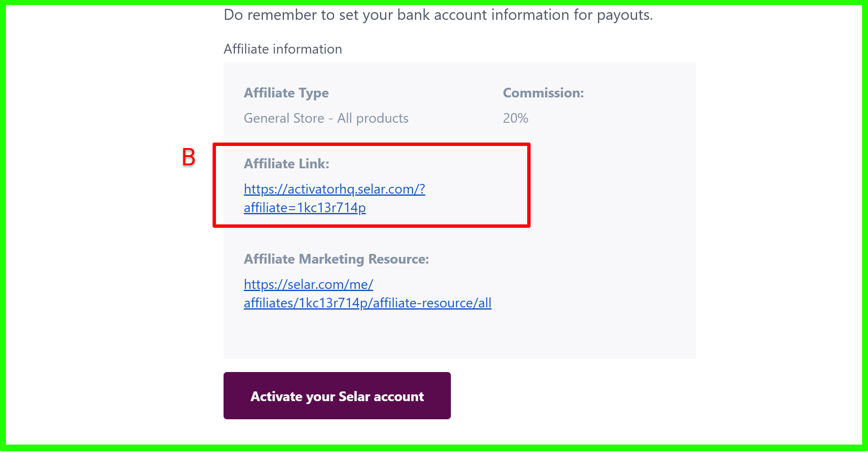Viewport: 868px width, 453px height.
Task: Click the Affiliate information section title
Action: [x=283, y=49]
